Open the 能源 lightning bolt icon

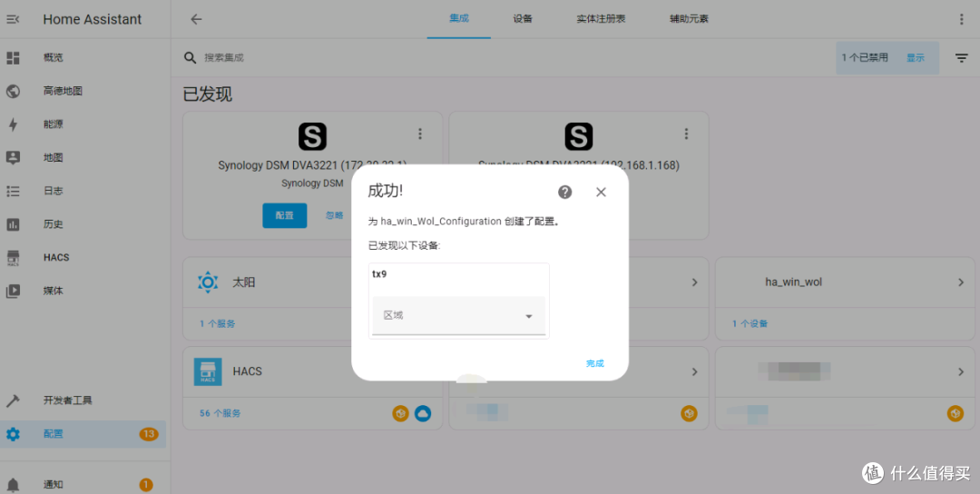coord(13,124)
